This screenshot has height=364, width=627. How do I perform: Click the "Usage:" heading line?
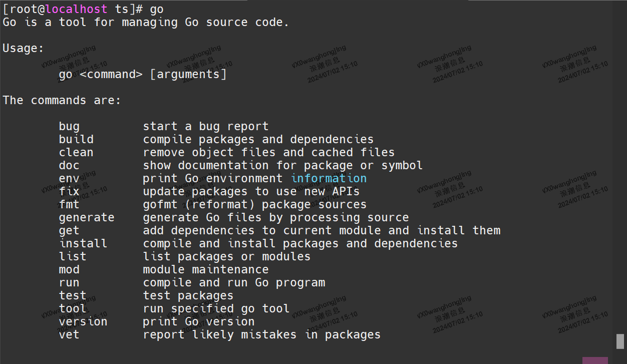pyautogui.click(x=23, y=48)
